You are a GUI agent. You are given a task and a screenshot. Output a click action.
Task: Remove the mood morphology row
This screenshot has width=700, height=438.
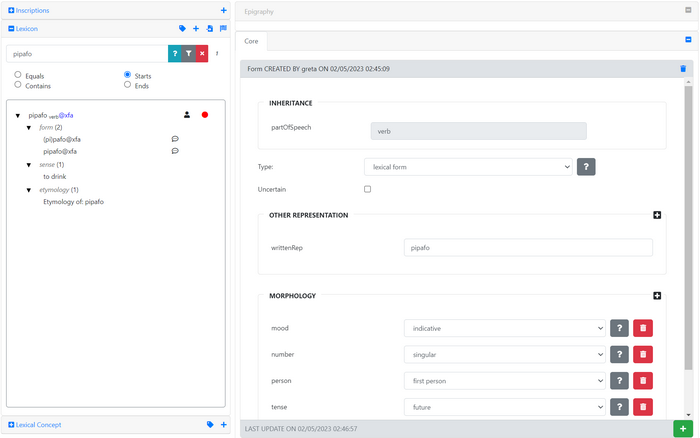[x=642, y=328]
